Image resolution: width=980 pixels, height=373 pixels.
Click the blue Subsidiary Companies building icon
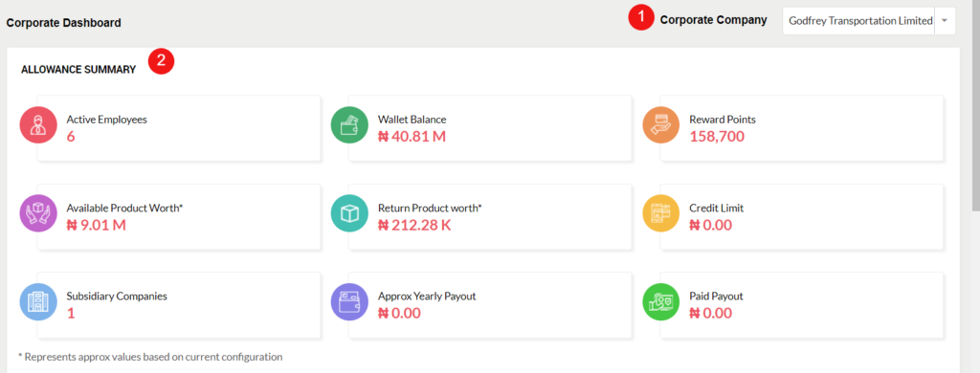(x=38, y=302)
